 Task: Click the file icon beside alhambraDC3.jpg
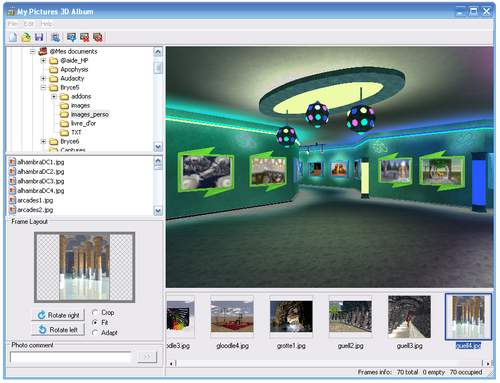[x=12, y=181]
